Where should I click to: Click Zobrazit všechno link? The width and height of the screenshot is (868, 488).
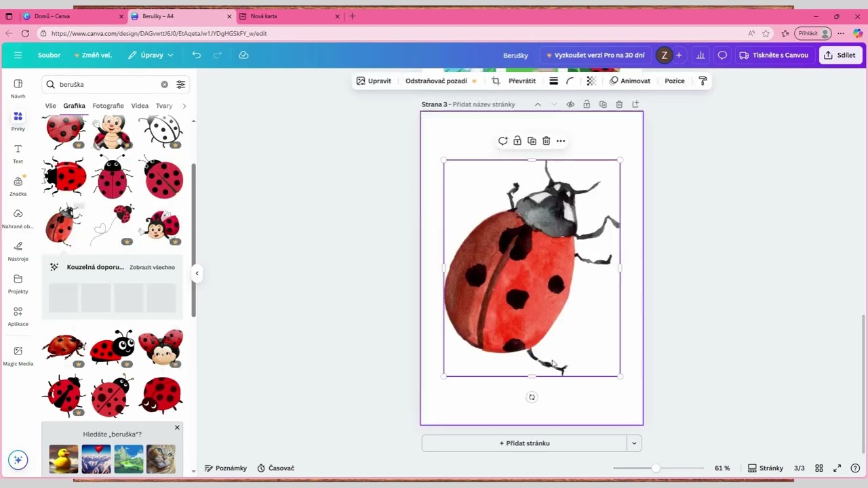tap(153, 267)
